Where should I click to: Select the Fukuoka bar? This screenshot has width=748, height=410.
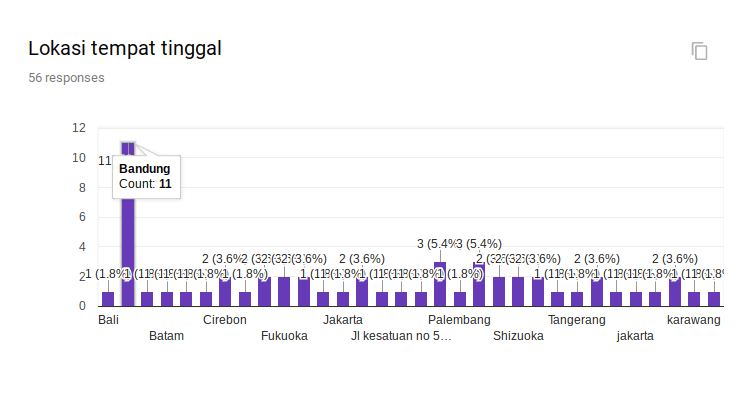pyautogui.click(x=284, y=291)
